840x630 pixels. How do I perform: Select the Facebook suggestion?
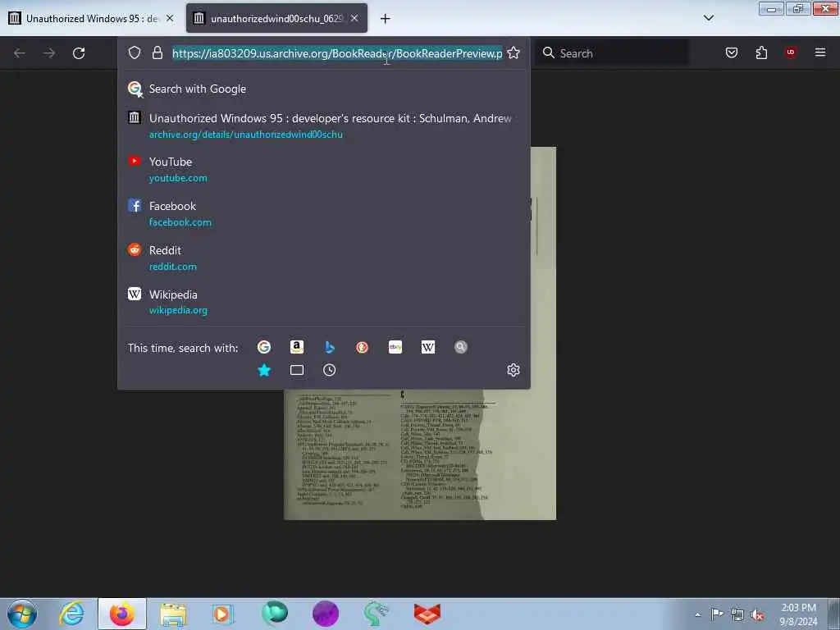tap(323, 214)
